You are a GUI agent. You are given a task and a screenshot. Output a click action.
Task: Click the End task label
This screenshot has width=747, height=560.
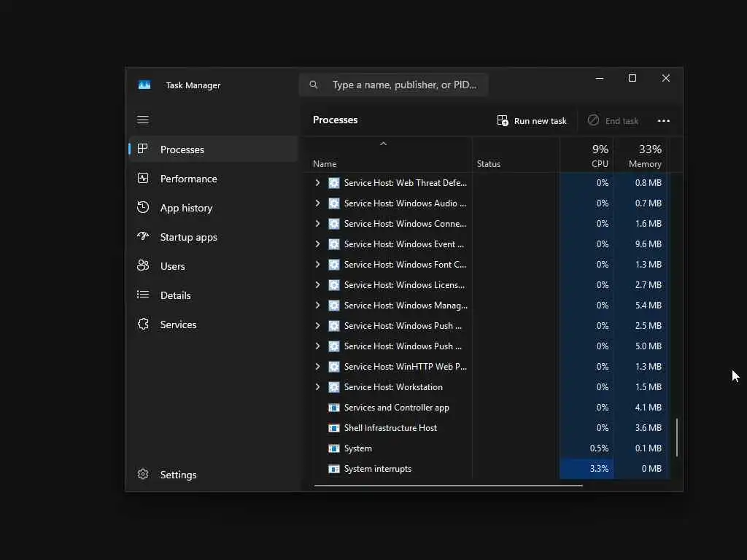coord(622,121)
